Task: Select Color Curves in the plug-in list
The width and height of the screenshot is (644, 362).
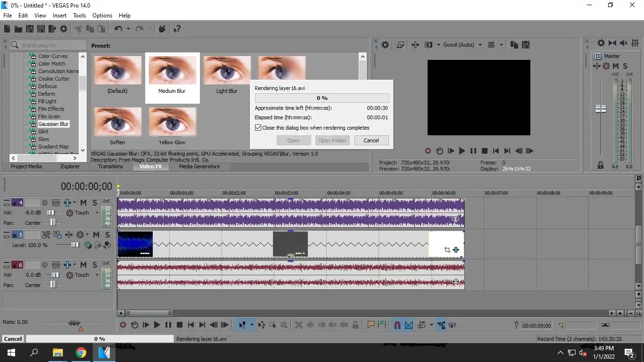Action: (x=53, y=56)
